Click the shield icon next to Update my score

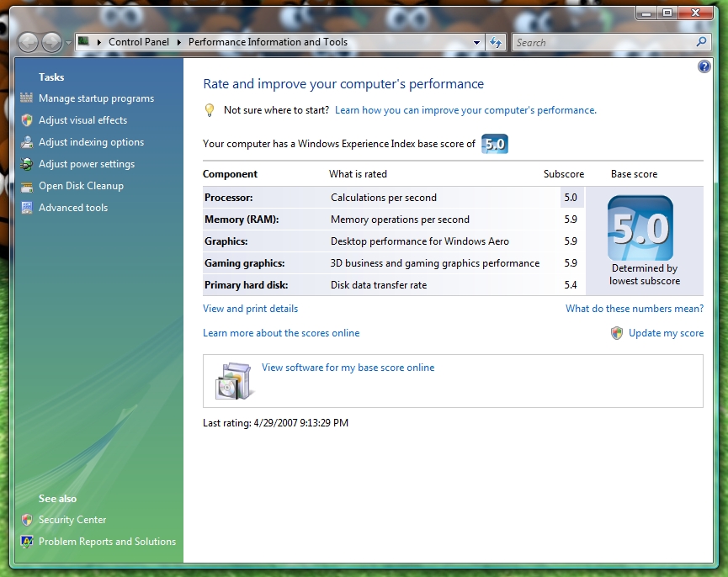click(x=617, y=333)
